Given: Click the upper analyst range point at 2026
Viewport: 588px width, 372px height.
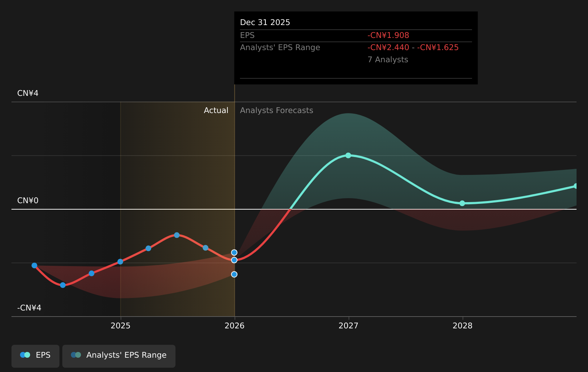Looking at the screenshot, I should (x=234, y=253).
